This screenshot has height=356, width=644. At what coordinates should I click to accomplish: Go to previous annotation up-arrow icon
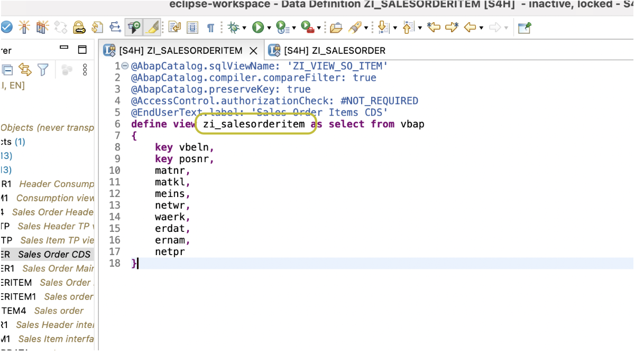pyautogui.click(x=408, y=27)
